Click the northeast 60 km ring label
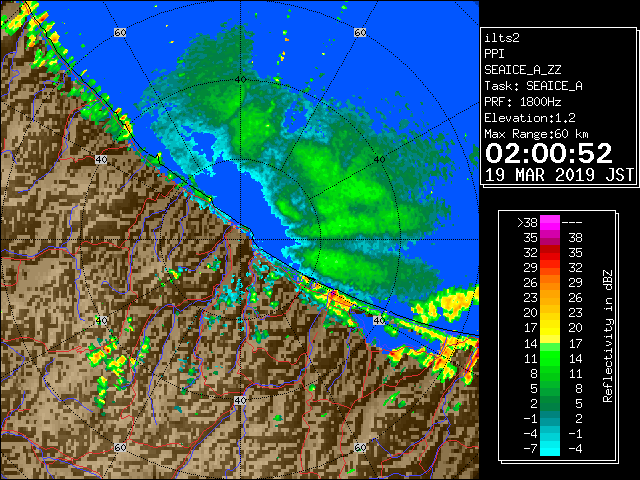The height and width of the screenshot is (480, 640). 360,32
